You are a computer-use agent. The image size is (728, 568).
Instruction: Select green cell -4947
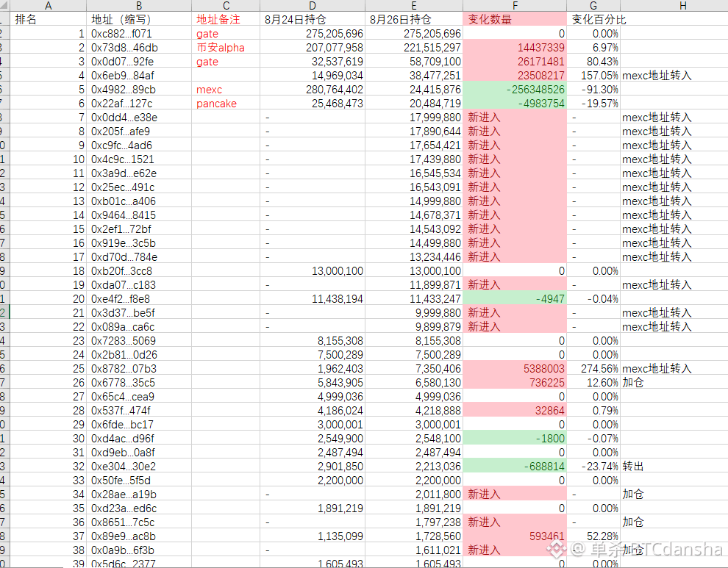pyautogui.click(x=515, y=298)
